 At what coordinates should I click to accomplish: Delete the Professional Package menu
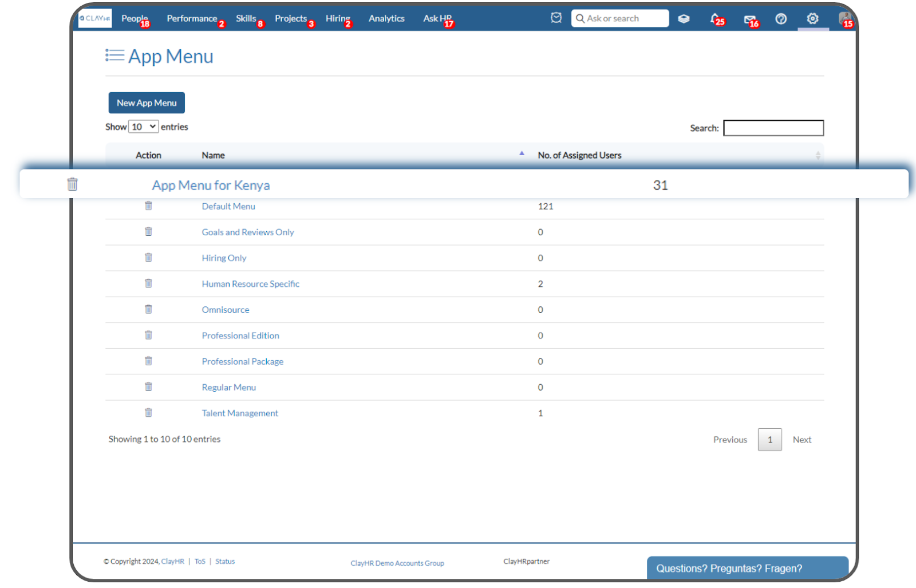point(148,360)
